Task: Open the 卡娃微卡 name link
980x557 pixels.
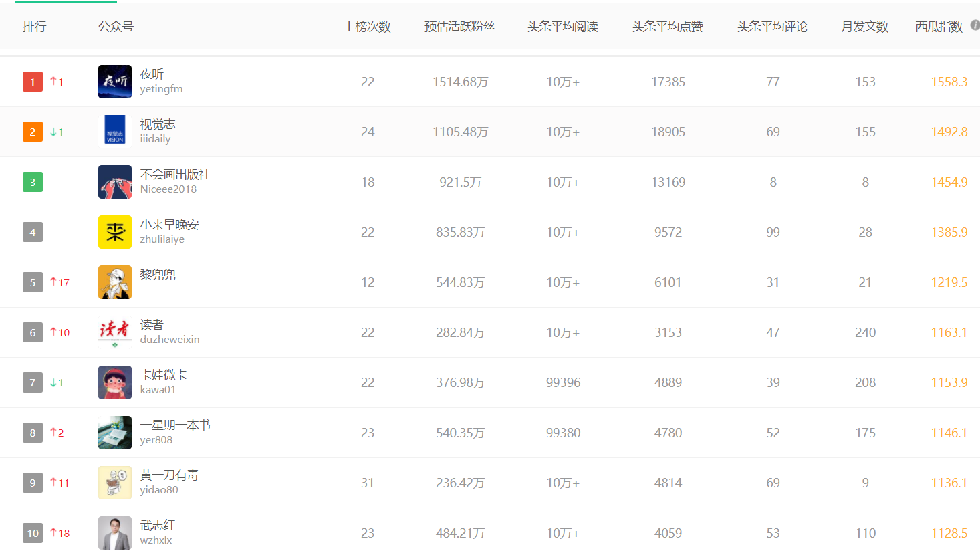Action: coord(164,374)
